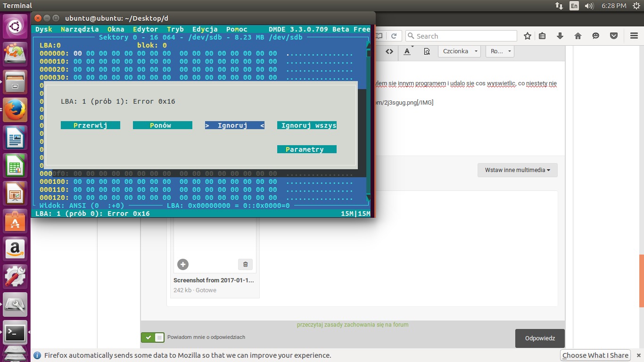The width and height of the screenshot is (644, 362).
Task: Toggle source code view in forum editor
Action: [389, 51]
